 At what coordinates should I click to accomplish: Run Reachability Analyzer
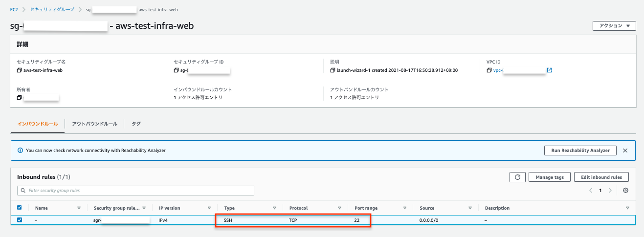coord(580,151)
